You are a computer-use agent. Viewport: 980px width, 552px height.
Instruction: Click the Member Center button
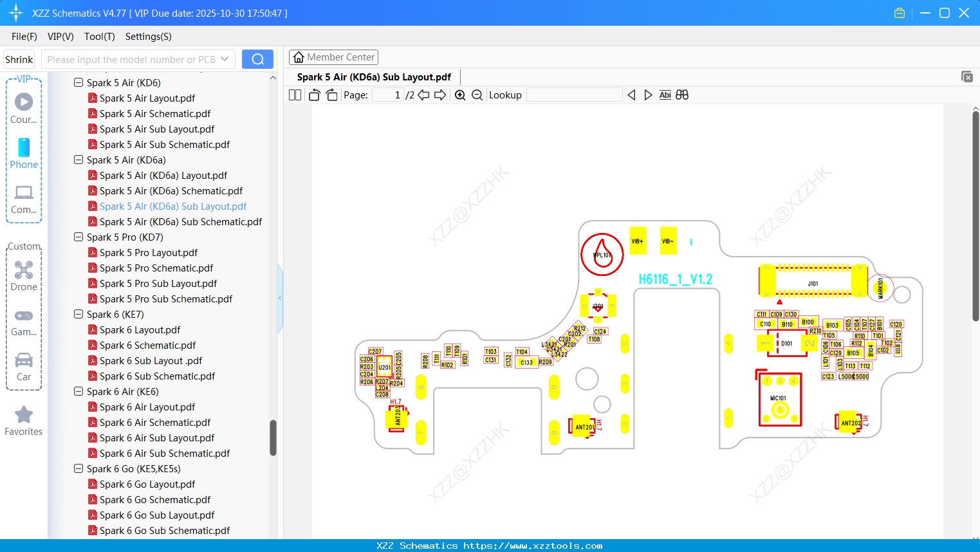click(333, 57)
